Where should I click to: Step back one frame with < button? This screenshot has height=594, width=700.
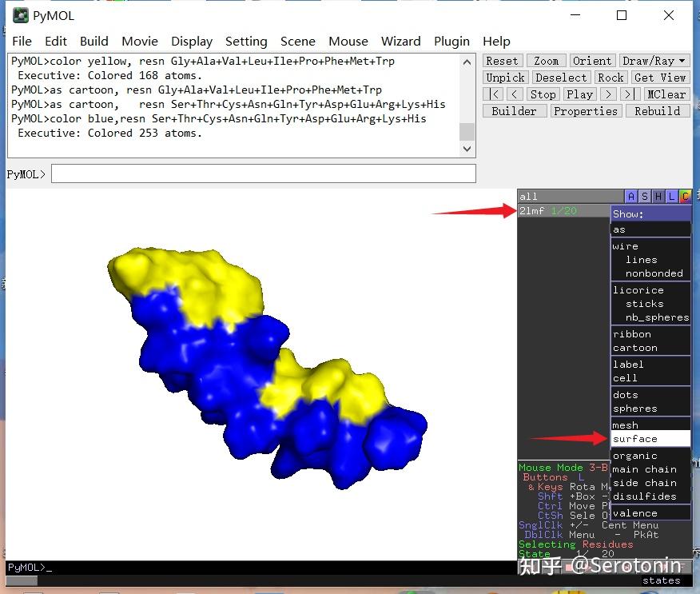[x=515, y=94]
